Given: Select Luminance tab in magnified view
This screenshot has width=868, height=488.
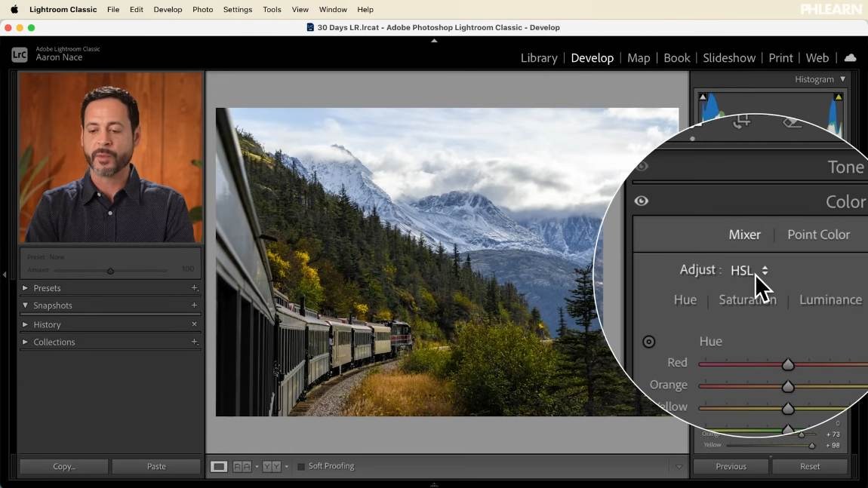Looking at the screenshot, I should tap(830, 299).
